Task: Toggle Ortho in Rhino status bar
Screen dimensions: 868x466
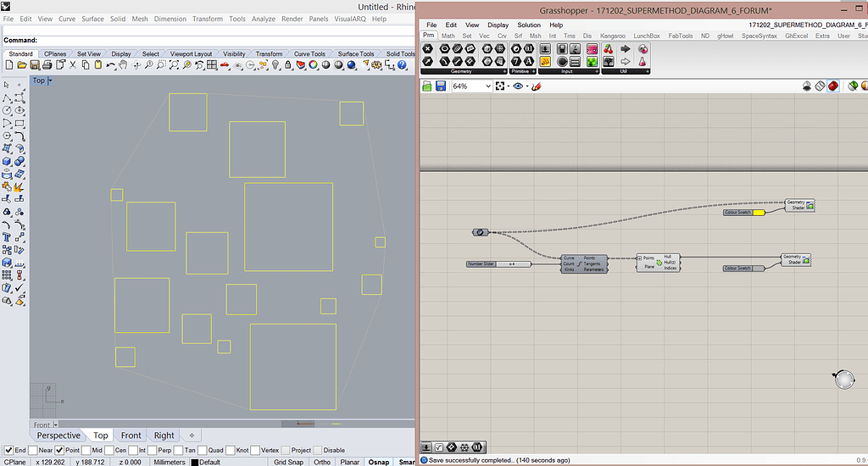Action: point(321,462)
